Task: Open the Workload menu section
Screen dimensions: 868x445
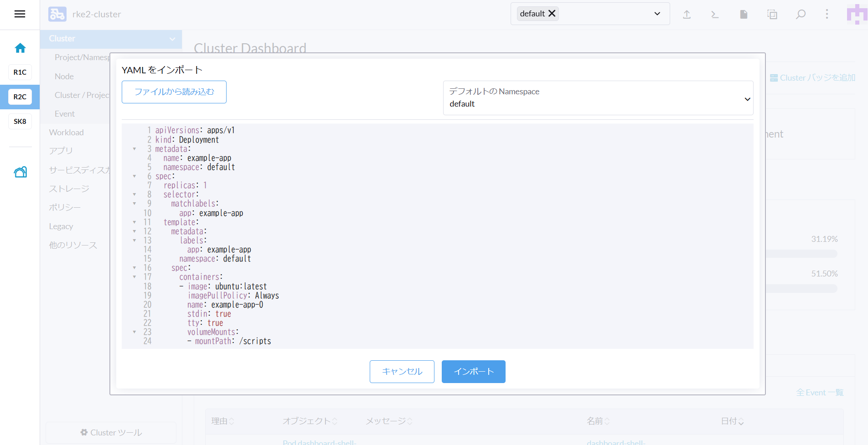Action: click(x=67, y=133)
